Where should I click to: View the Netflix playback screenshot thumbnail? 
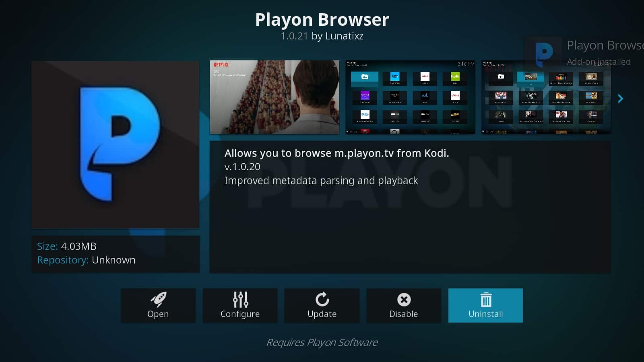pyautogui.click(x=275, y=97)
